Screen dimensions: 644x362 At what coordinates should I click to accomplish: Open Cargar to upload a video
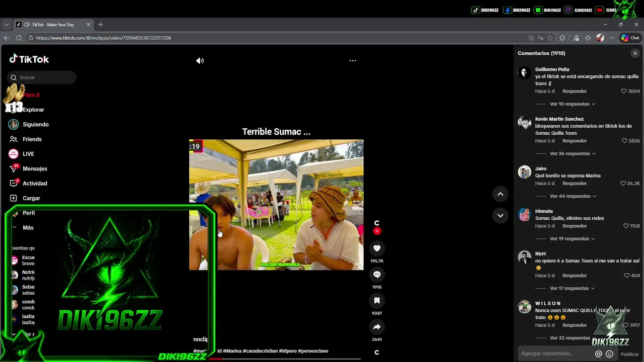[31, 198]
